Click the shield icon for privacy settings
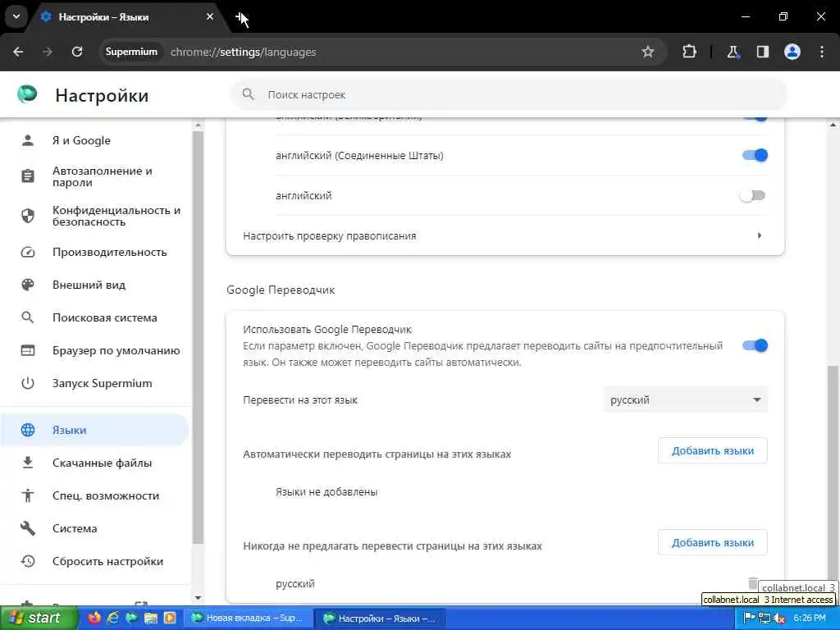Viewport: 840px width, 630px height. [x=28, y=216]
